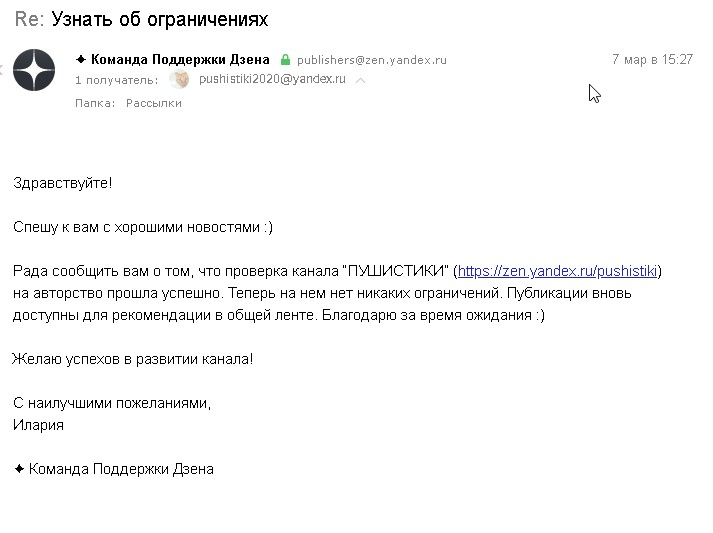The height and width of the screenshot is (533, 713).
Task: Click the recipient's small avatar picture
Action: [179, 80]
